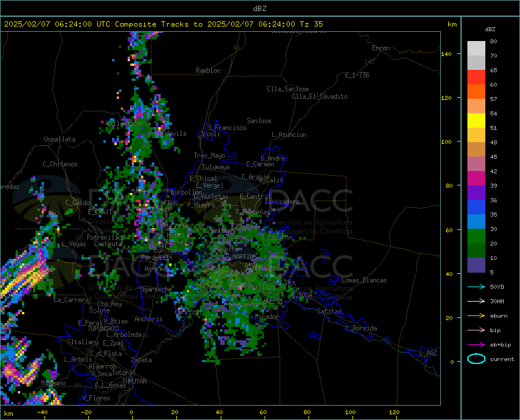This screenshot has height=420, width=520.
Task: Click the yellow 54 dBZ legend swatch
Action: (x=476, y=121)
